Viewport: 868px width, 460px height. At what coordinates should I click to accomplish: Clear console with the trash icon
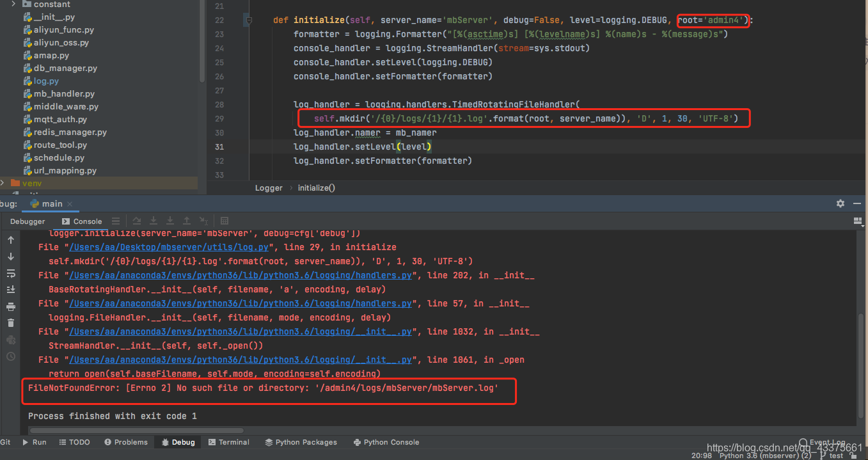(11, 323)
